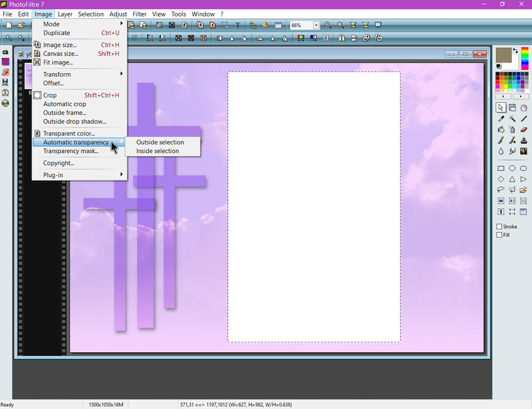Open the Tools menu
Screen dimensions: 532x409
pyautogui.click(x=179, y=14)
